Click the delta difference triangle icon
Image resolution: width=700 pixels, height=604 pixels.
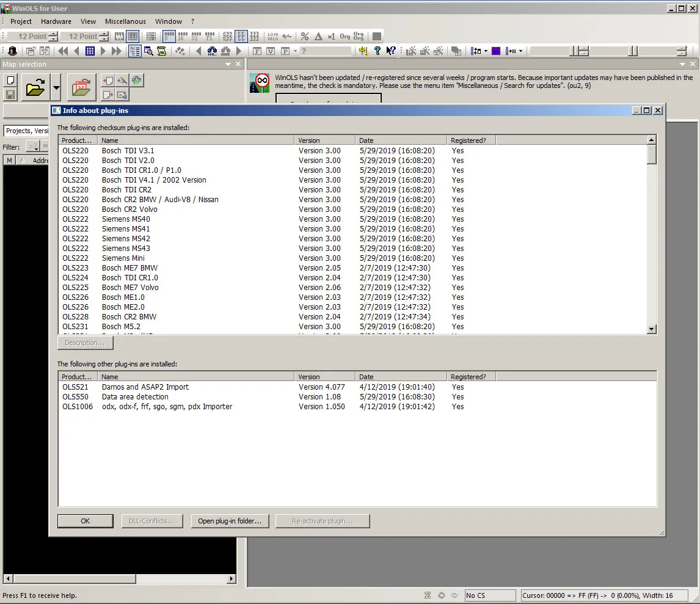pyautogui.click(x=318, y=37)
